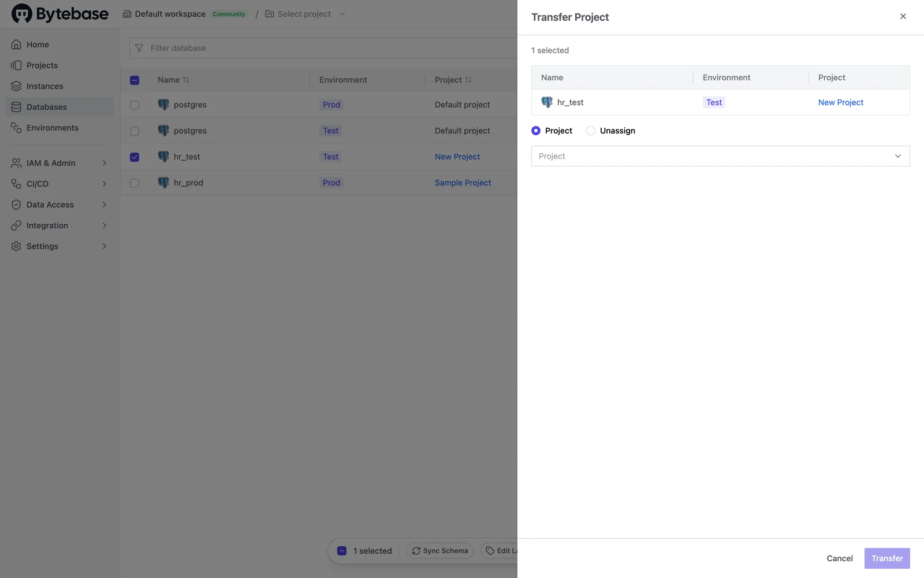Viewport: 924px width, 578px height.
Task: Click the Cancel button
Action: pyautogui.click(x=840, y=558)
